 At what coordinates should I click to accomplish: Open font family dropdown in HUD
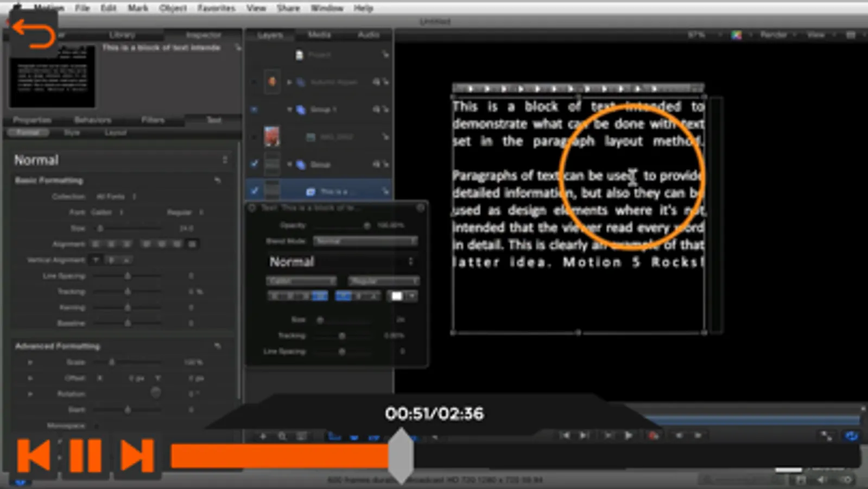301,280
